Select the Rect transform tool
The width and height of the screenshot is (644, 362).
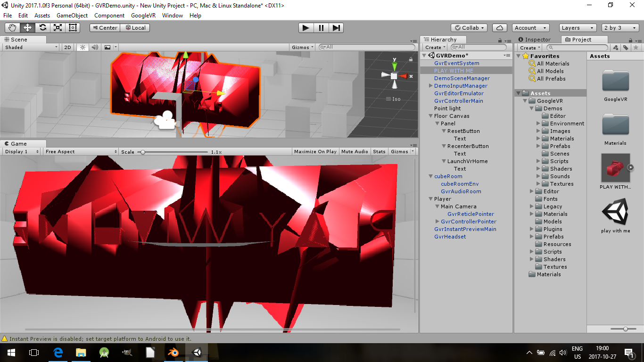tap(73, 28)
